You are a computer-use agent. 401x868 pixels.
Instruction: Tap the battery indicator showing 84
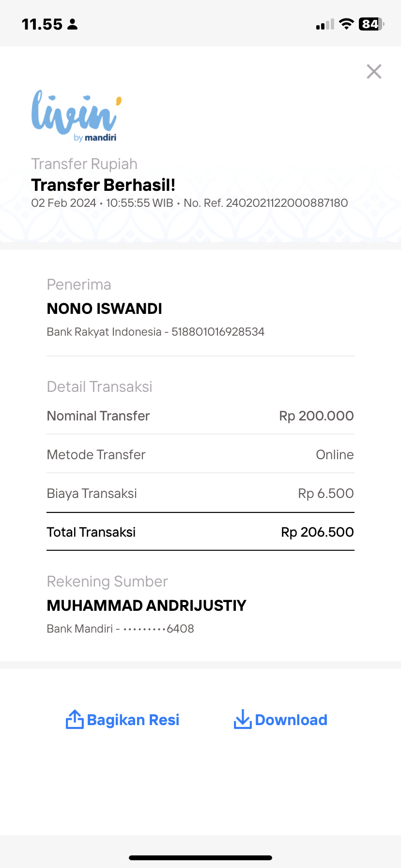pos(371,24)
